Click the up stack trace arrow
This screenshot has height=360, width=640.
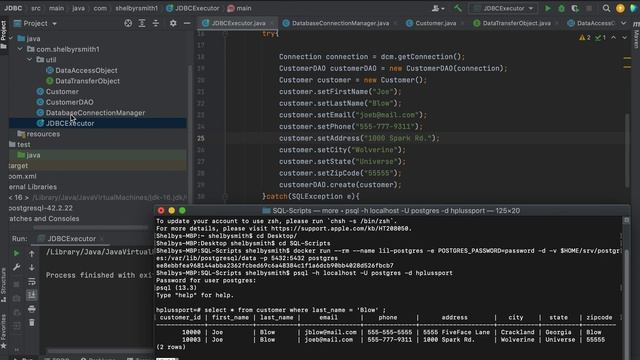coord(31,253)
